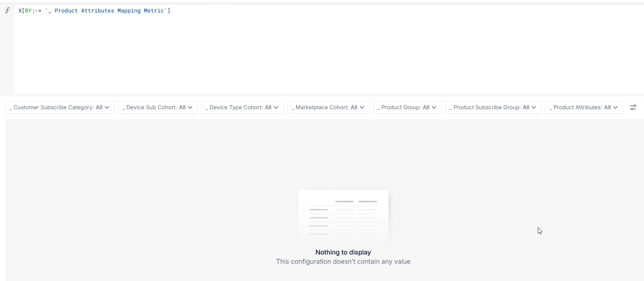
Task: Open the filter settings sliders icon
Action: click(x=633, y=107)
